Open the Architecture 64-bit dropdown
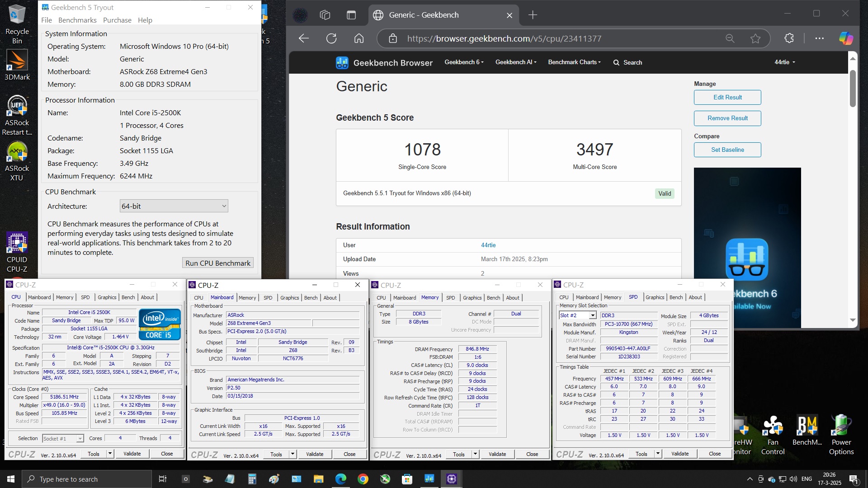 pyautogui.click(x=174, y=206)
